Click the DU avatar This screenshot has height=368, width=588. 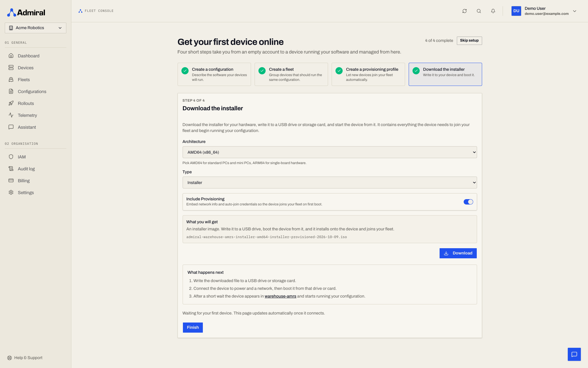516,11
